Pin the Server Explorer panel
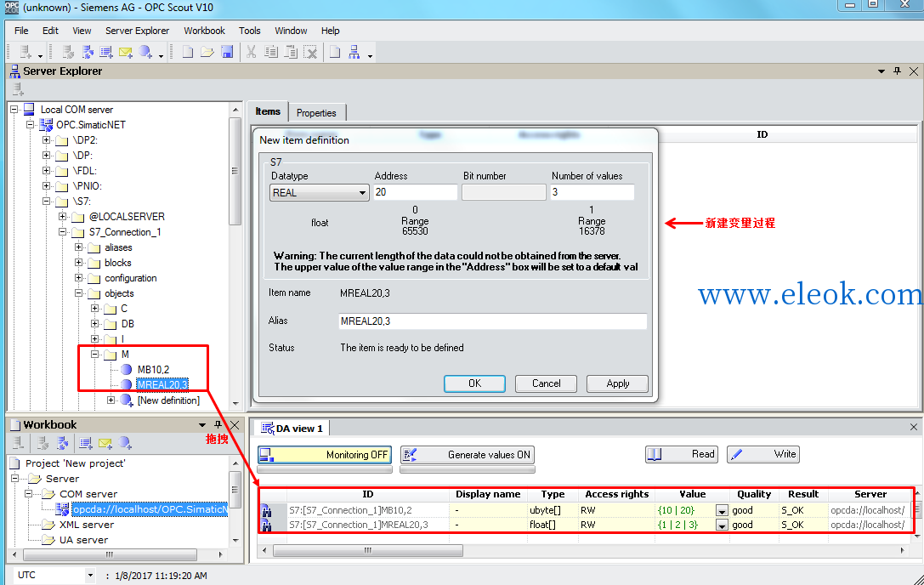The image size is (924, 585). pos(897,71)
